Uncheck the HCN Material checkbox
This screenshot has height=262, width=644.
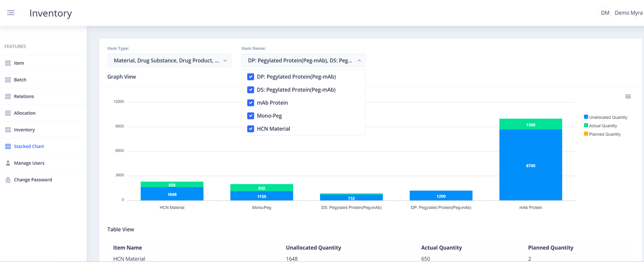pos(251,129)
